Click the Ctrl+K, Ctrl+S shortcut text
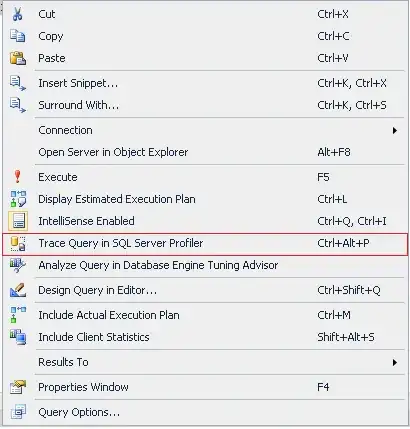410x429 pixels. point(352,105)
